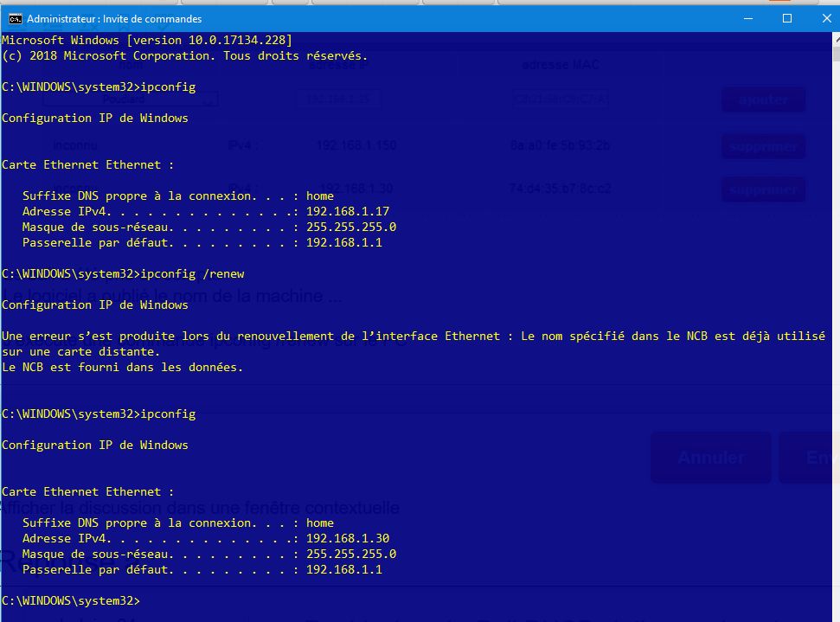Maximize the command prompt window

(786, 18)
